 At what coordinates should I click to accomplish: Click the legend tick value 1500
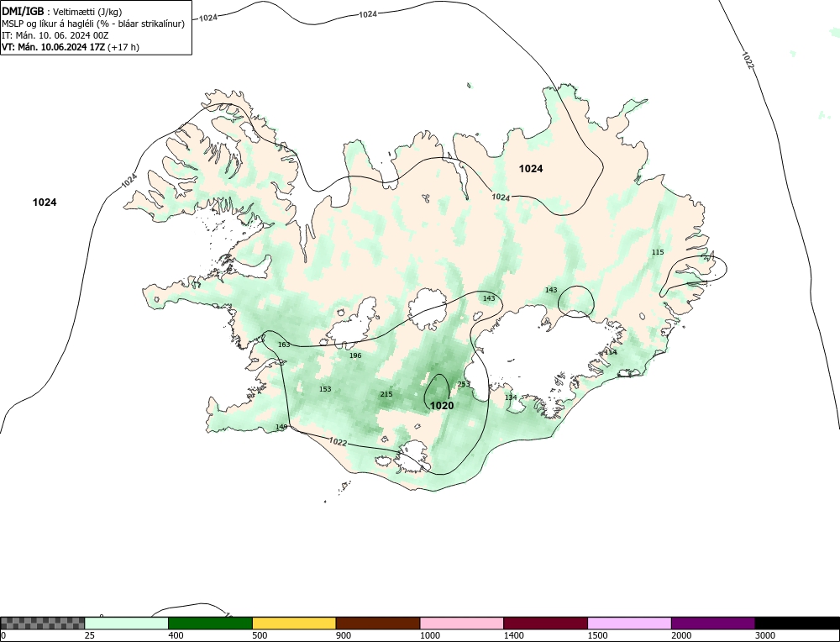click(598, 635)
